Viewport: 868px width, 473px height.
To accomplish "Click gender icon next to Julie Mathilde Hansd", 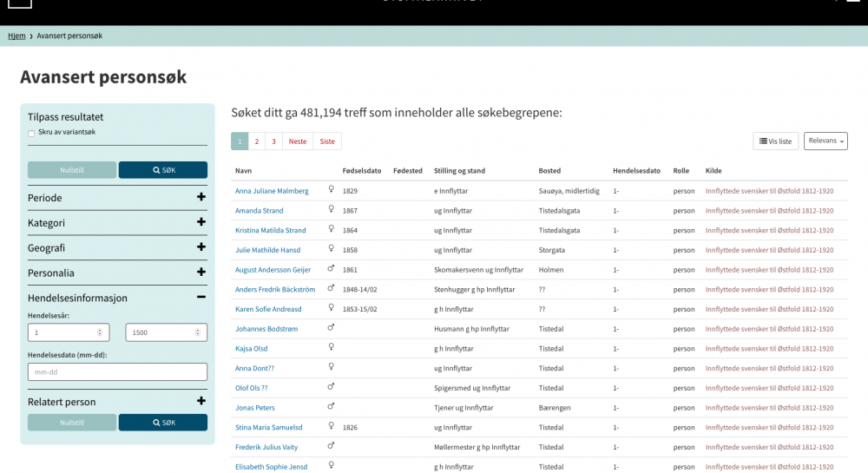I will click(x=331, y=248).
